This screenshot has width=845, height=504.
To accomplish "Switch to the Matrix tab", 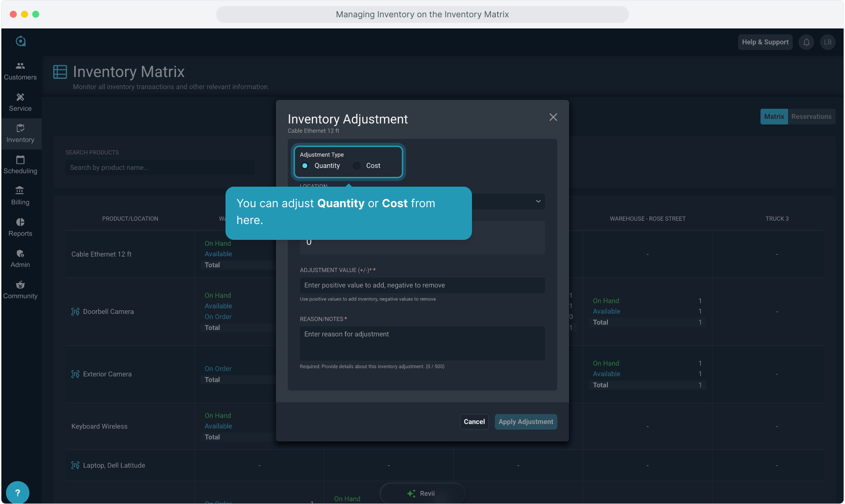I will pos(774,117).
